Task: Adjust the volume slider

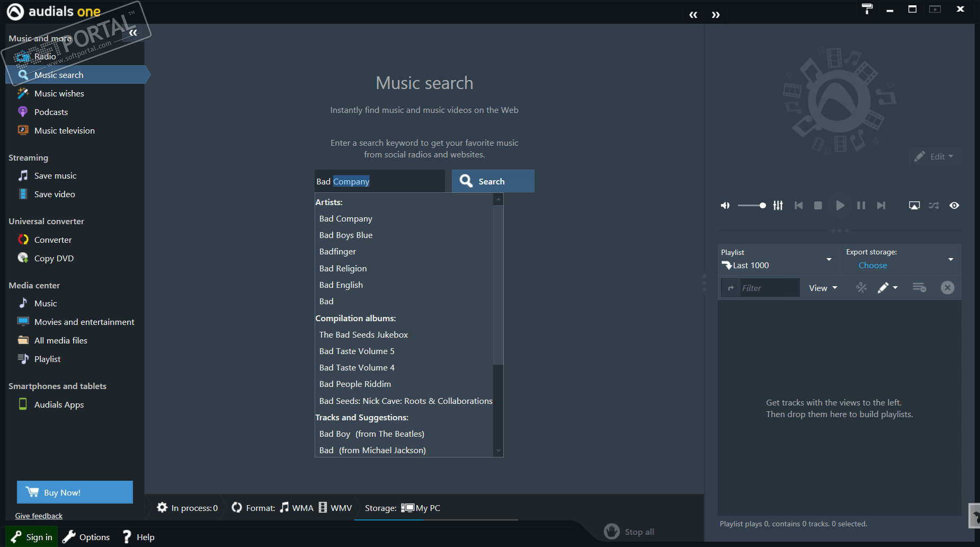Action: pyautogui.click(x=752, y=205)
